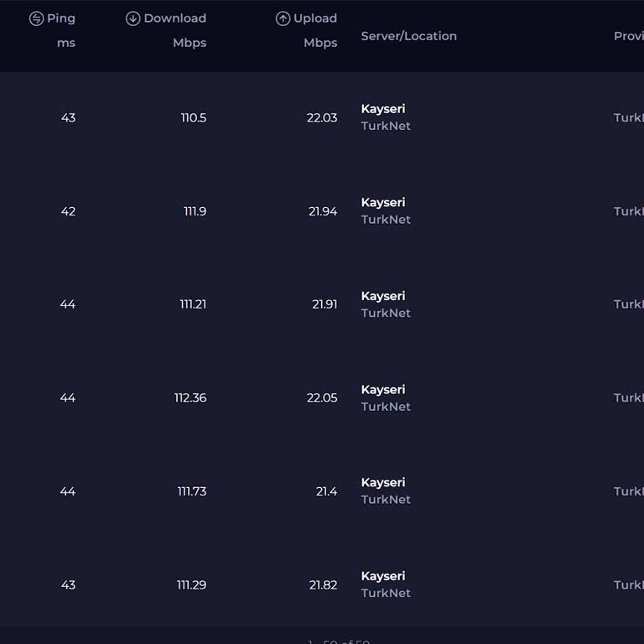Screen dimensions: 644x644
Task: Click the Ping icon in the header
Action: (x=36, y=18)
